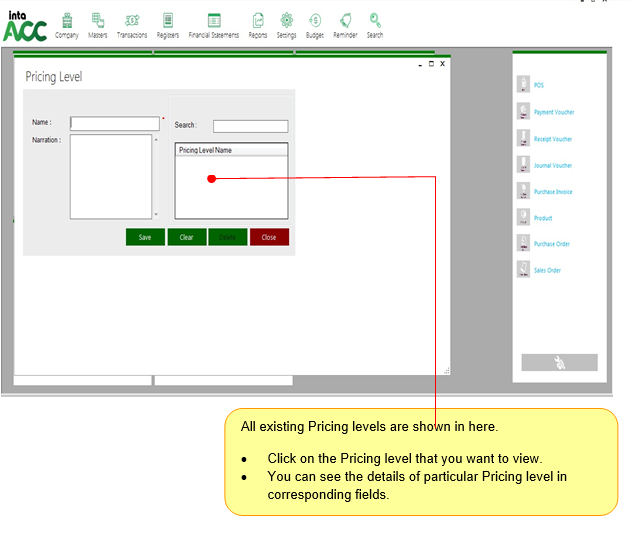The width and height of the screenshot is (629, 535).
Task: Open the Reminder bell icon
Action: [345, 23]
